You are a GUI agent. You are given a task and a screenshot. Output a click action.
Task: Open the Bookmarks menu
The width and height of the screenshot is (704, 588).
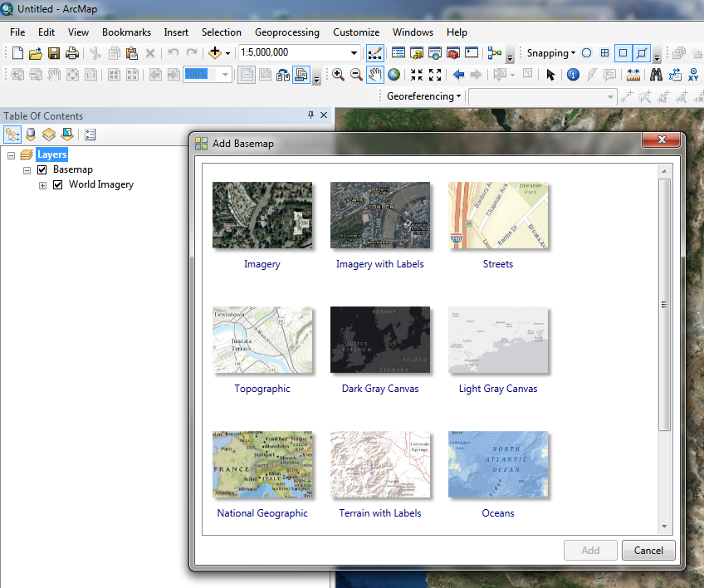(x=127, y=32)
